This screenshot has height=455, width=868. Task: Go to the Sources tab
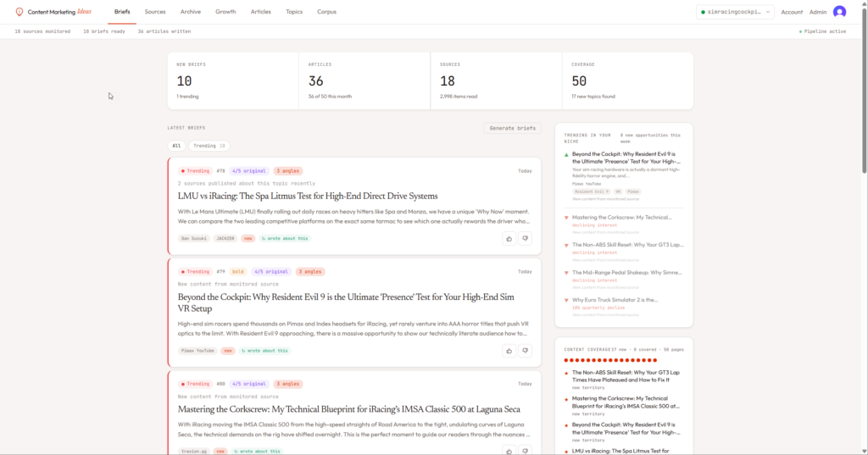[x=155, y=12]
